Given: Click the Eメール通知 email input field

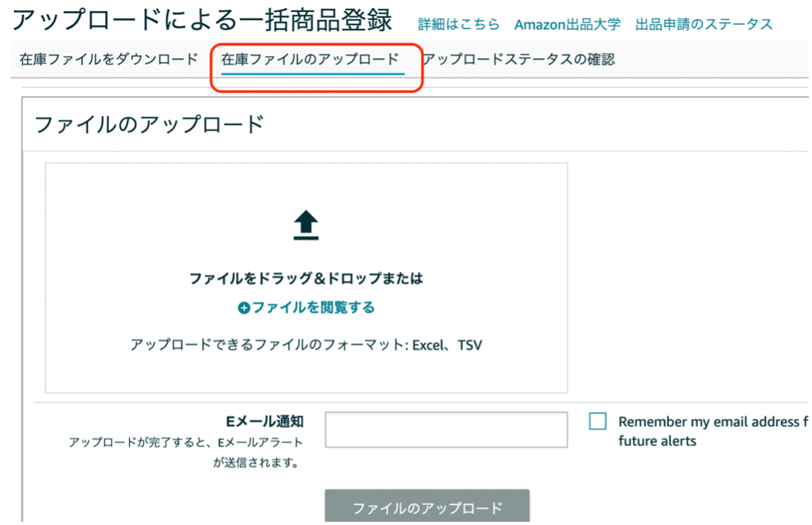Looking at the screenshot, I should (x=445, y=429).
